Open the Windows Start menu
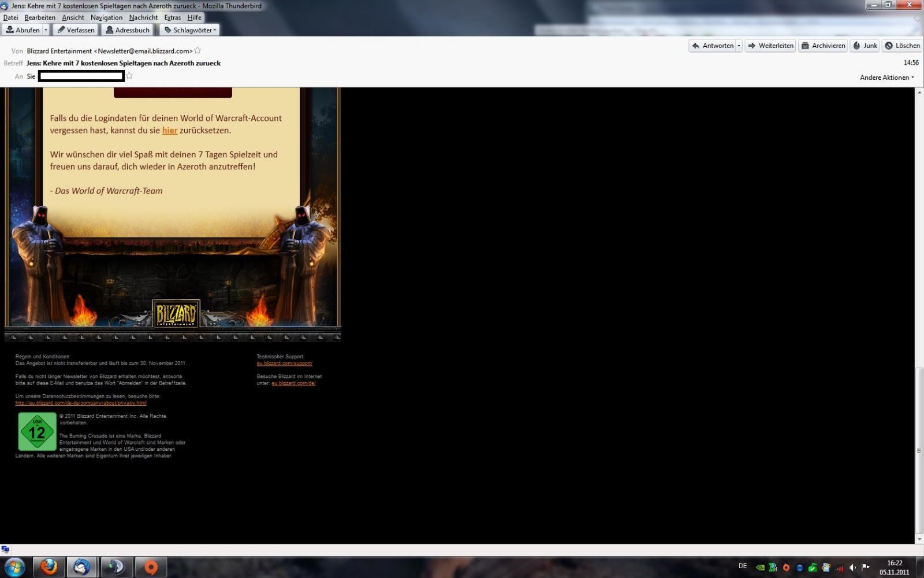This screenshot has height=578, width=924. (x=14, y=567)
